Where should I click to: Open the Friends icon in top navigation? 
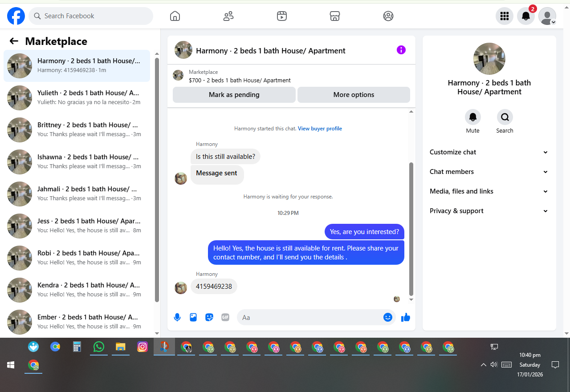(228, 16)
